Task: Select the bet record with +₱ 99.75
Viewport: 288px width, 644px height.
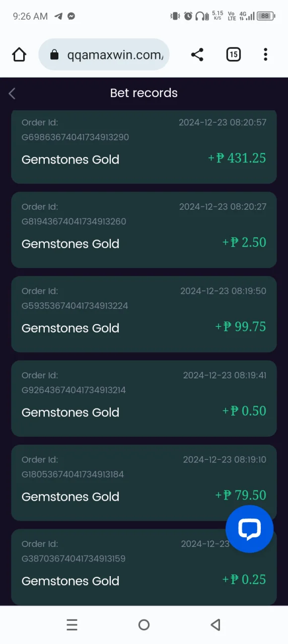Action: pyautogui.click(x=144, y=314)
